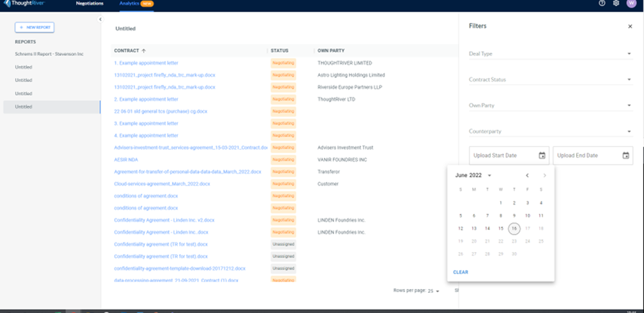Select the highlighted Untitled report in sidebar
This screenshot has width=644, height=313.
point(52,107)
